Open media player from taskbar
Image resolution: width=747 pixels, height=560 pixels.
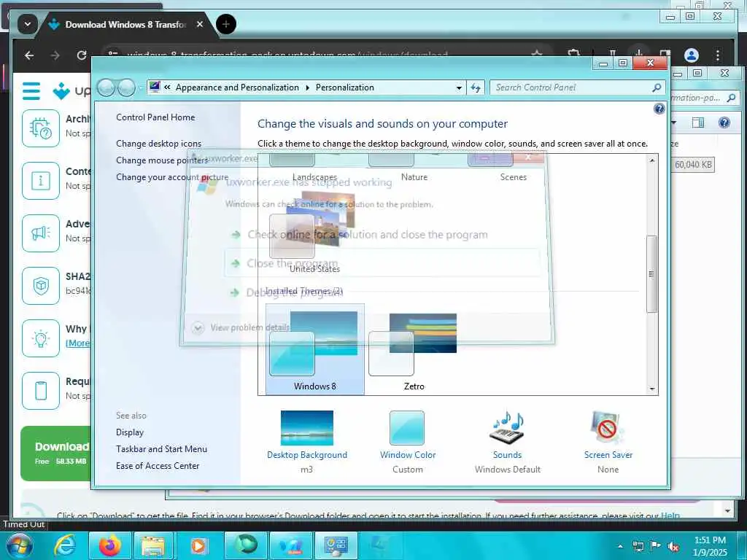coord(198,545)
